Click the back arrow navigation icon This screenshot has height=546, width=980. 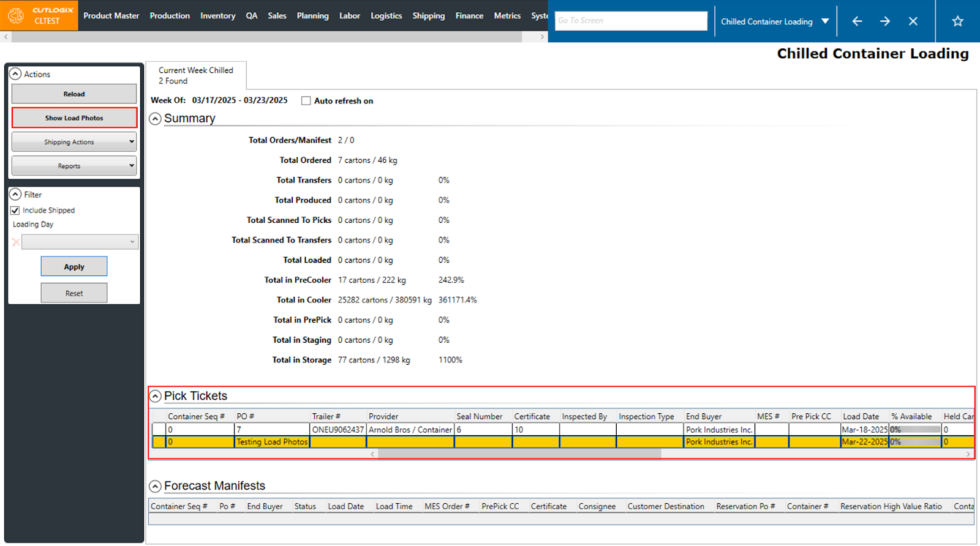(857, 21)
